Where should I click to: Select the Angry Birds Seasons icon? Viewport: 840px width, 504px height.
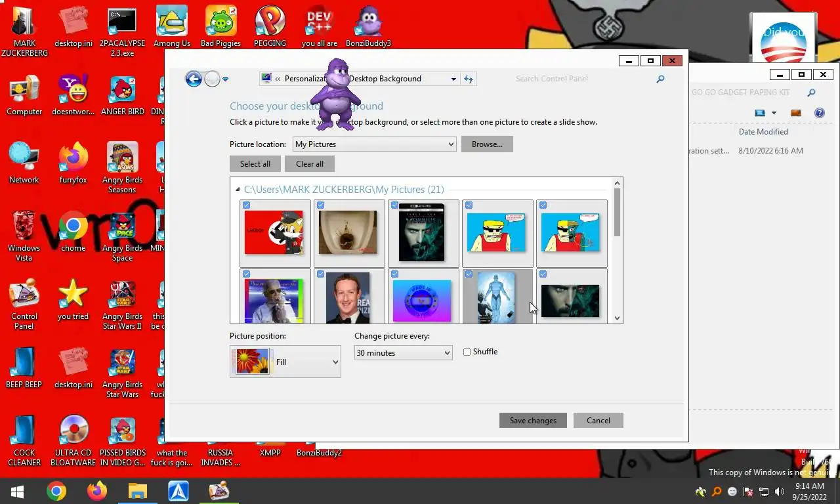tap(122, 168)
